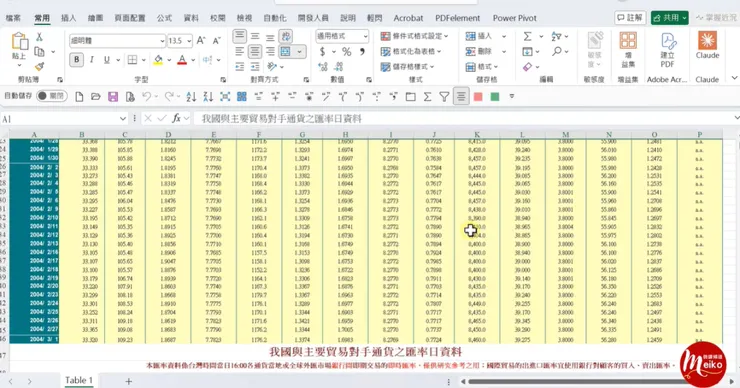Sort ascending A-Z in quick access toolbar
The width and height of the screenshot is (740, 388).
tap(191, 97)
